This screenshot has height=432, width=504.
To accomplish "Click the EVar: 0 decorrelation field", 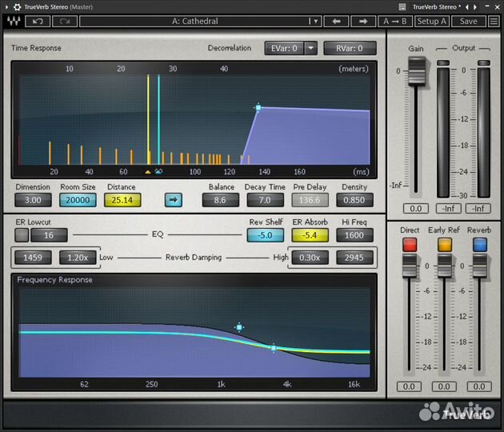I will (284, 48).
